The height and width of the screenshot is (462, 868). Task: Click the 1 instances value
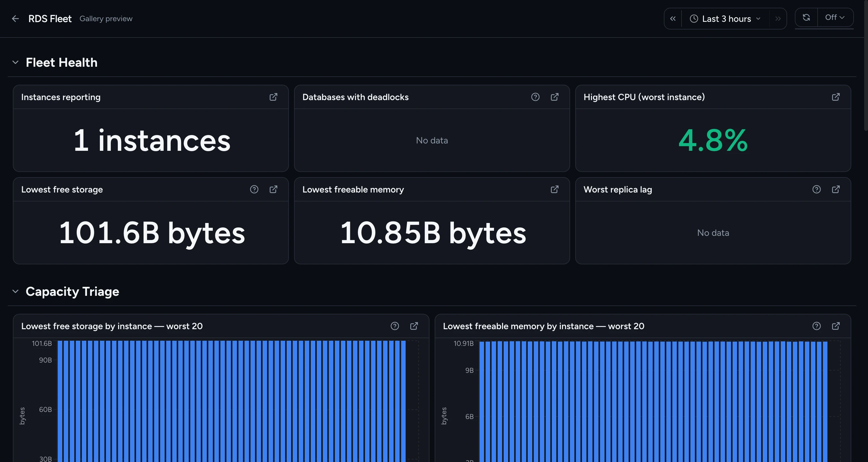coord(152,141)
